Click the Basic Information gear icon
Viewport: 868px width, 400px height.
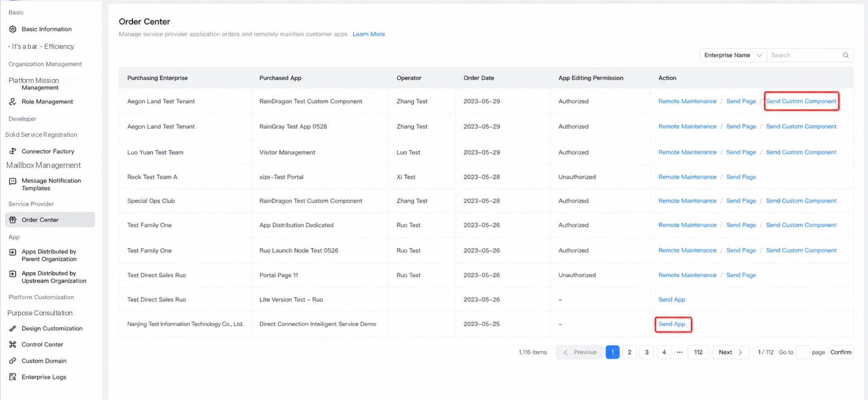click(13, 29)
